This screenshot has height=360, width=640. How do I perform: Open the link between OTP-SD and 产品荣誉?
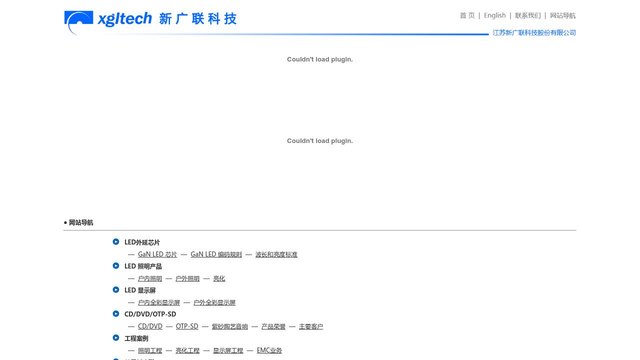[x=230, y=326]
